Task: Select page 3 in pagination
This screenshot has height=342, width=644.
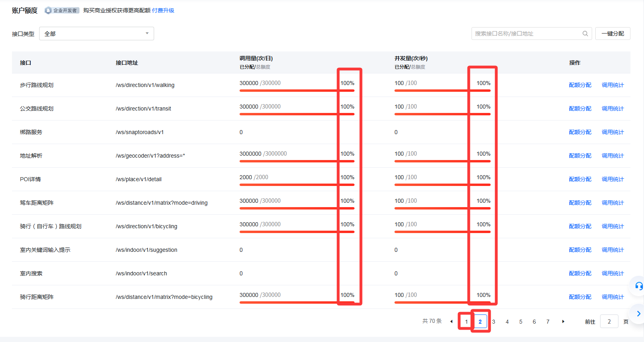Action: point(493,322)
